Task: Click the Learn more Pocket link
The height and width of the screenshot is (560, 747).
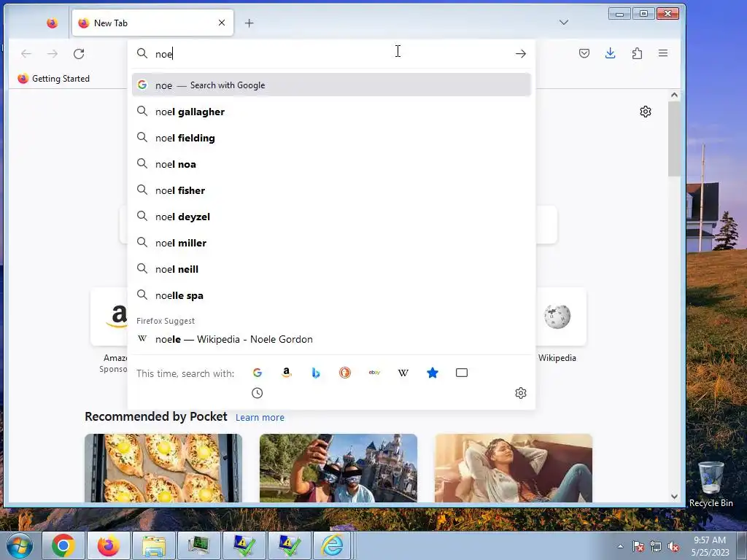Action: [260, 417]
